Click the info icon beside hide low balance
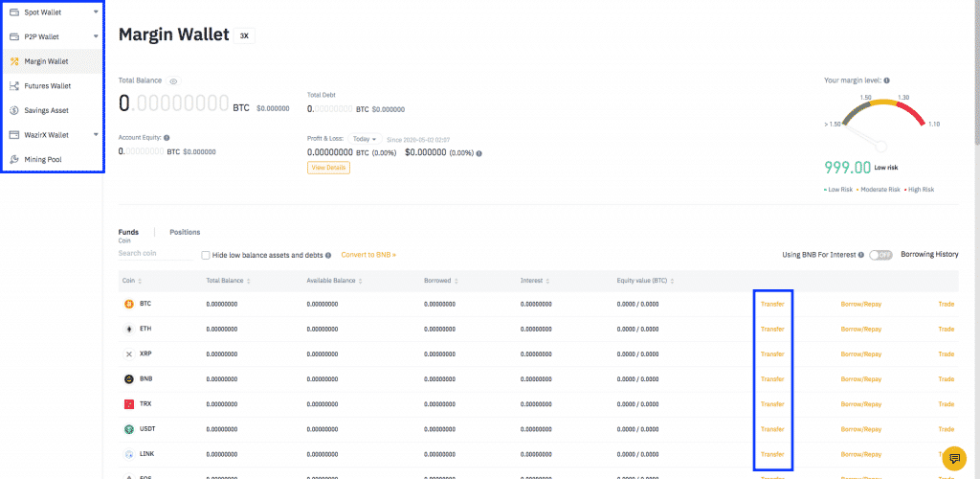This screenshot has height=479, width=980. (328, 255)
